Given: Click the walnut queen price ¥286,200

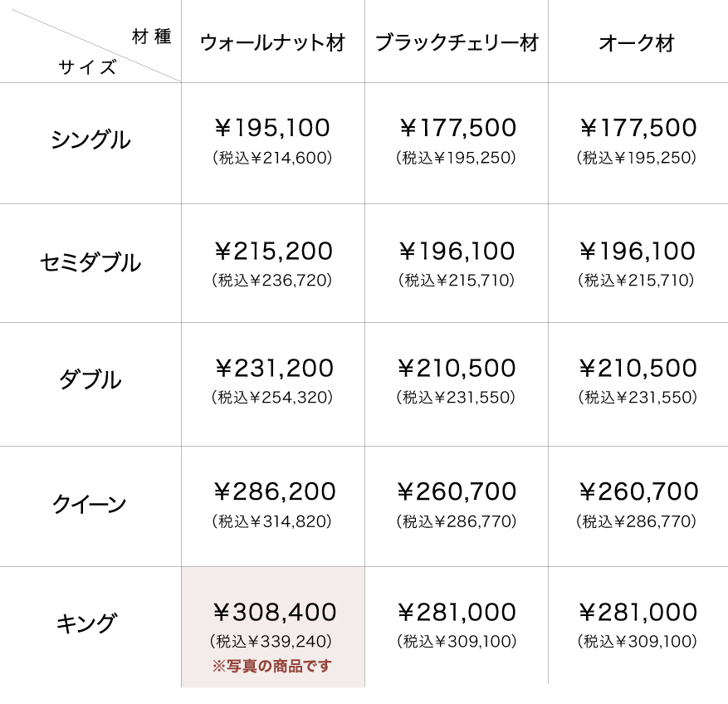Looking at the screenshot, I should (x=274, y=491).
